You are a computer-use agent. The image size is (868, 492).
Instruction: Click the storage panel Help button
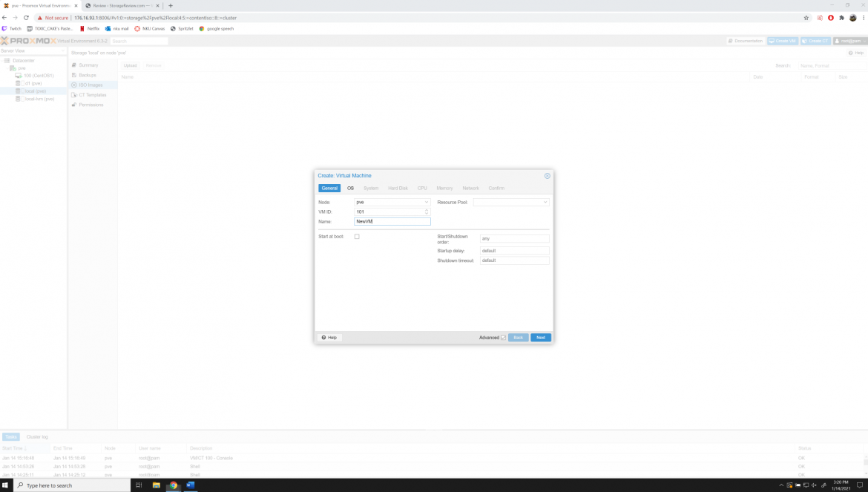coord(856,53)
